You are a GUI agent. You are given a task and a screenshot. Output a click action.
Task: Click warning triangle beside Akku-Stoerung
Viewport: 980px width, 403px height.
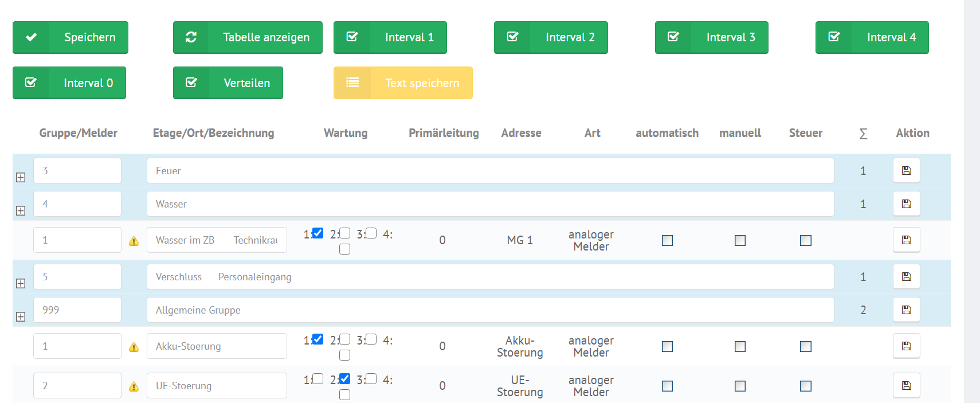pos(134,347)
